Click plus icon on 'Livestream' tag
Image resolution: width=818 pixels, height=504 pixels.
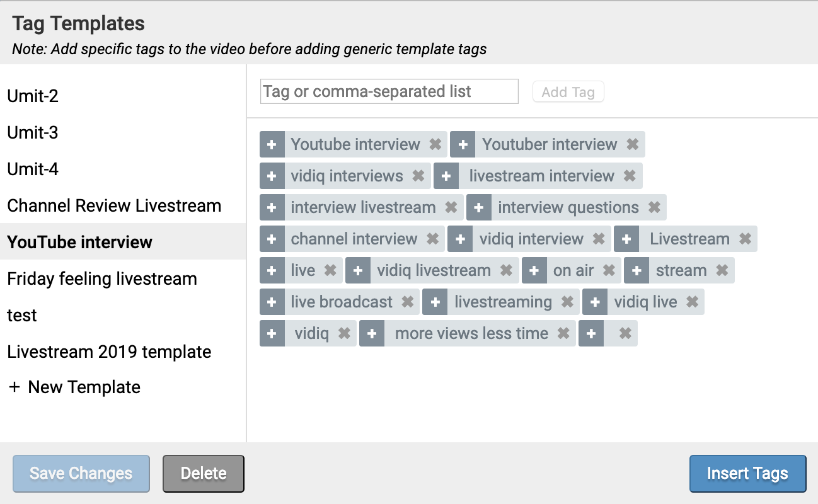click(626, 239)
